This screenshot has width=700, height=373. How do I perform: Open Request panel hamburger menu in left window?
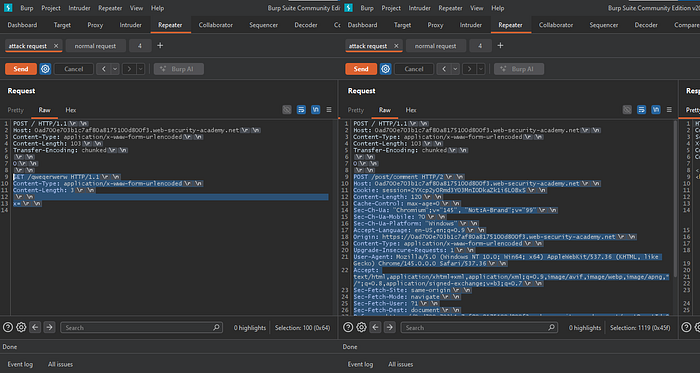click(329, 110)
